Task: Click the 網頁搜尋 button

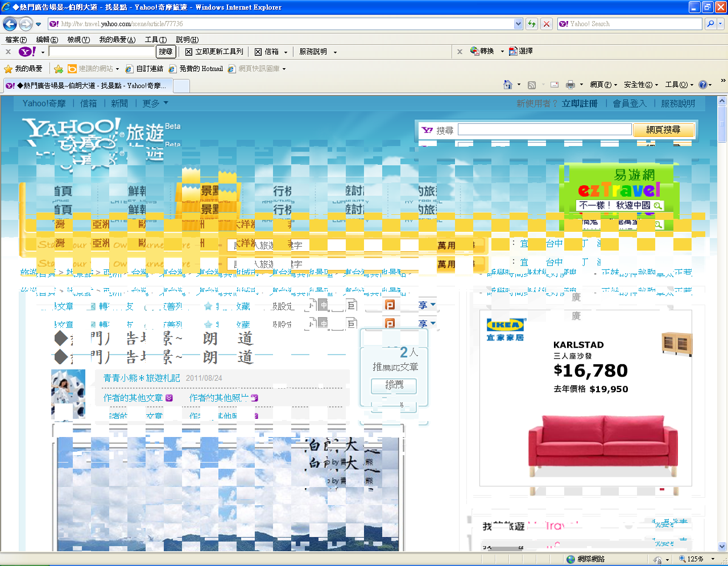Action: [663, 130]
